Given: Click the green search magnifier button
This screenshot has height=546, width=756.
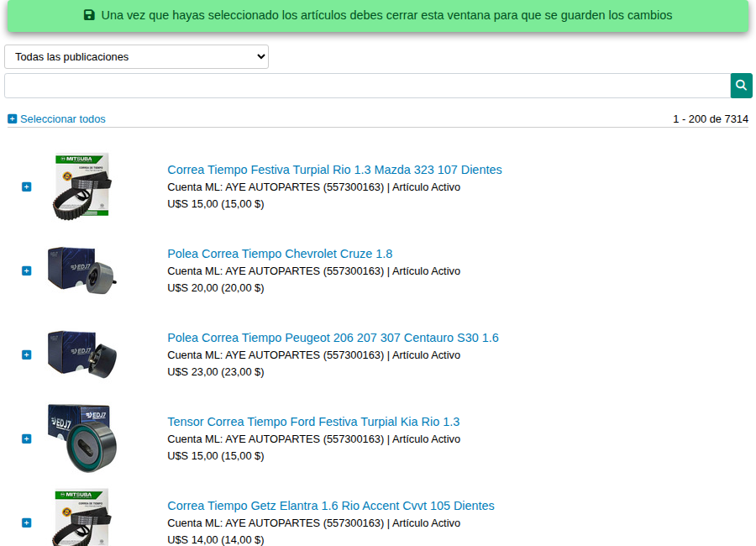Looking at the screenshot, I should (741, 86).
